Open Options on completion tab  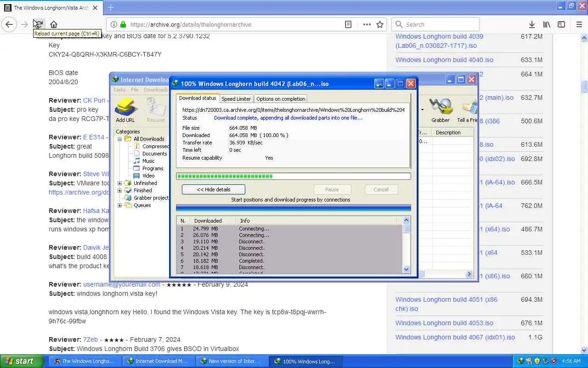pos(281,99)
